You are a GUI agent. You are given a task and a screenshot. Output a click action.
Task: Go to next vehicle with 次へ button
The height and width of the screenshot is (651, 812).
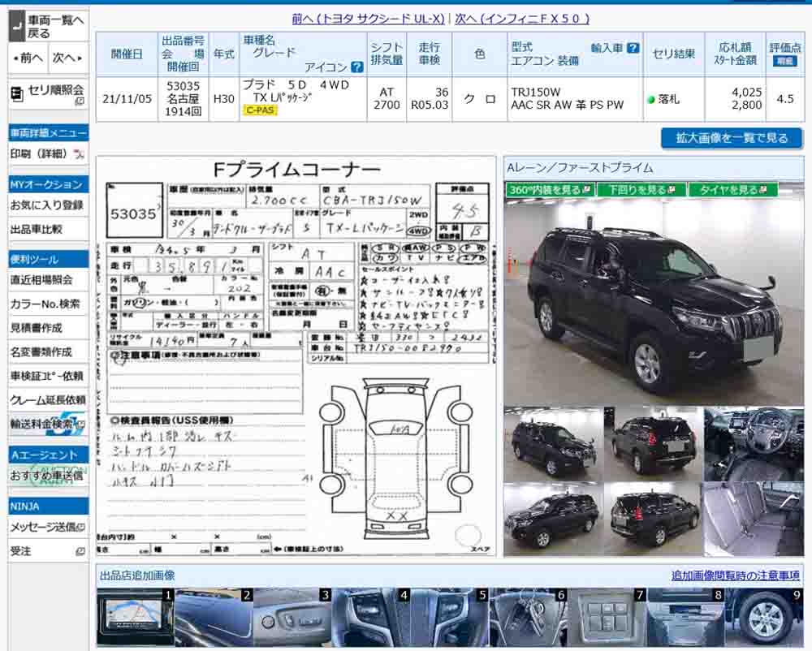(68, 58)
